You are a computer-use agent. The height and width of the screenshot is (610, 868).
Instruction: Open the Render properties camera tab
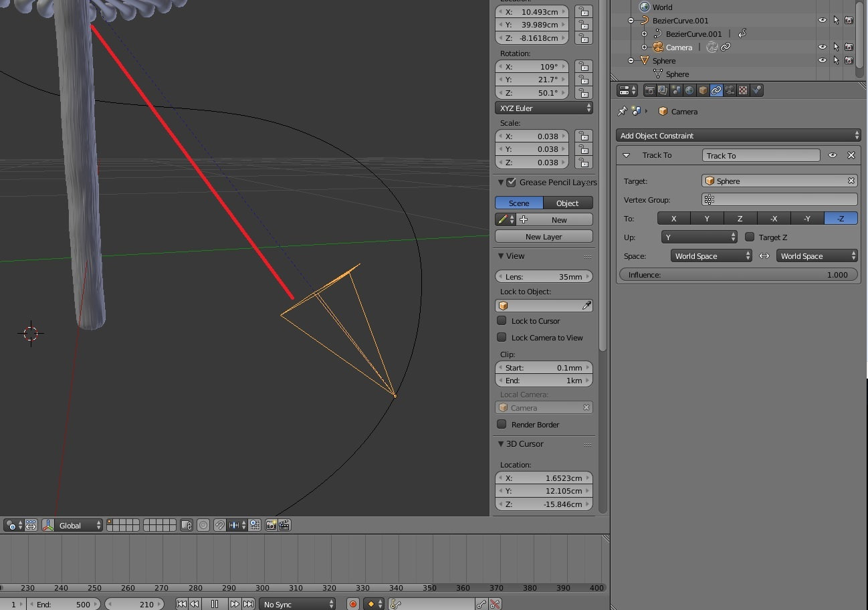[x=649, y=90]
